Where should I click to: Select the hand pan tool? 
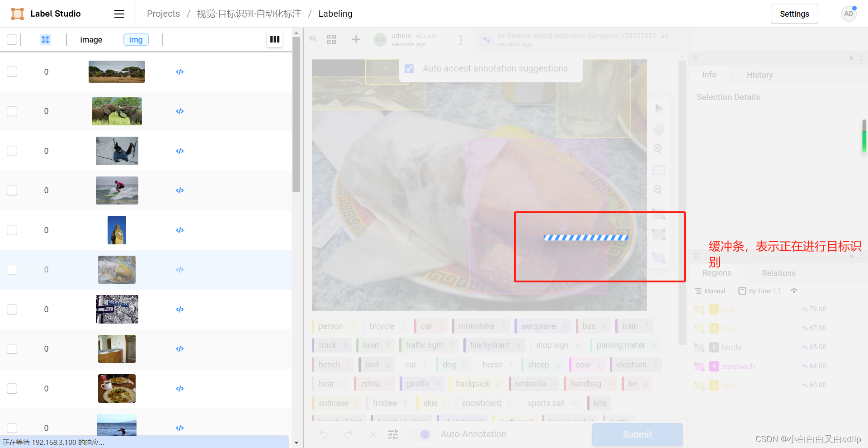coord(659,129)
